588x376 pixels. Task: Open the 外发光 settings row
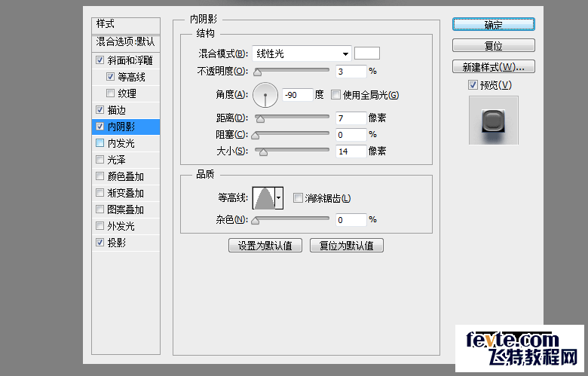tap(126, 226)
